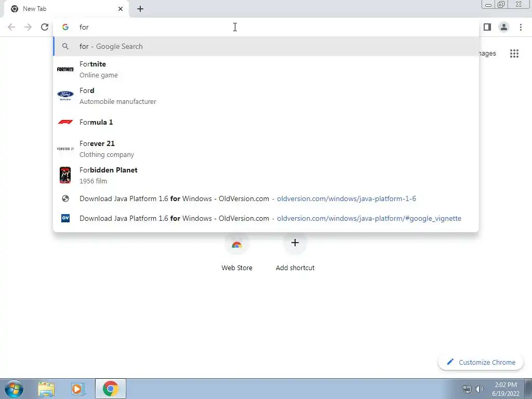Go forward using the forward arrow
This screenshot has height=399, width=532.
[x=28, y=27]
